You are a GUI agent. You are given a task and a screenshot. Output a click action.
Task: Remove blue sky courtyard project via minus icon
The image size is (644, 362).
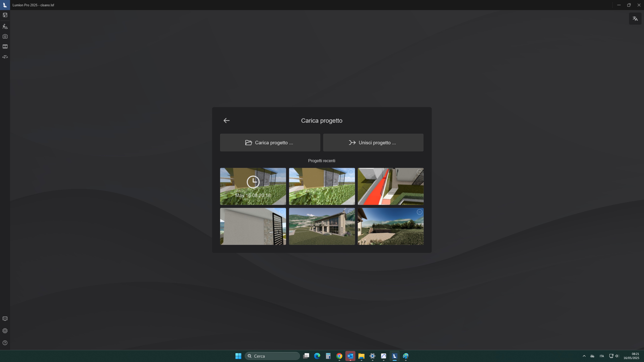(419, 212)
